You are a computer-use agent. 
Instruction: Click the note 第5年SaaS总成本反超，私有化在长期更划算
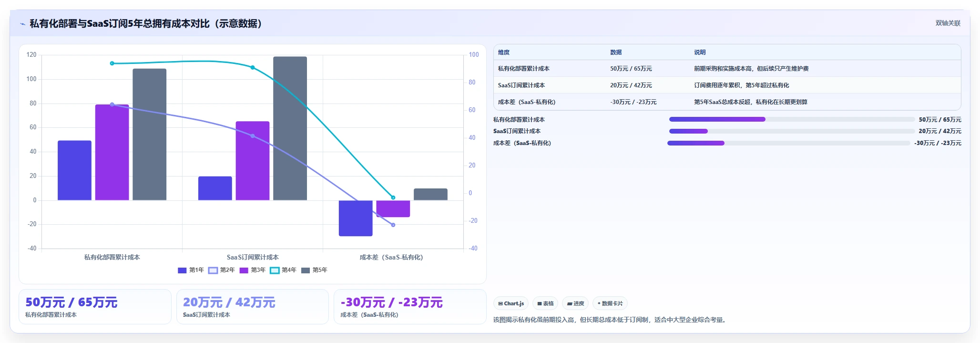tap(751, 102)
